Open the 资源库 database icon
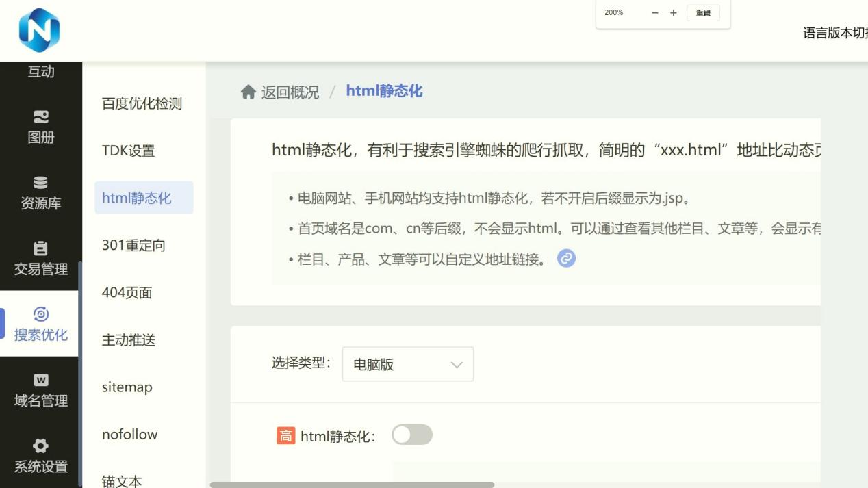The image size is (868, 488). point(41,183)
